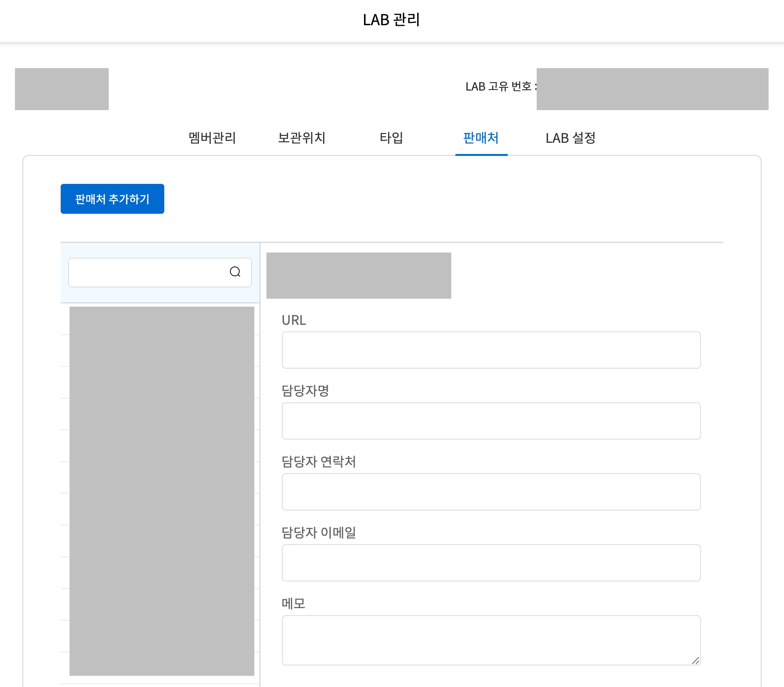Open the 판매처 tab
This screenshot has width=784, height=687.
point(481,138)
